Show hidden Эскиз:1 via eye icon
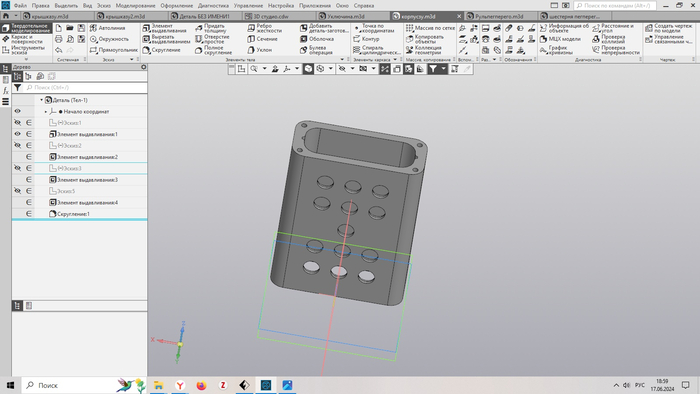 pyautogui.click(x=17, y=122)
